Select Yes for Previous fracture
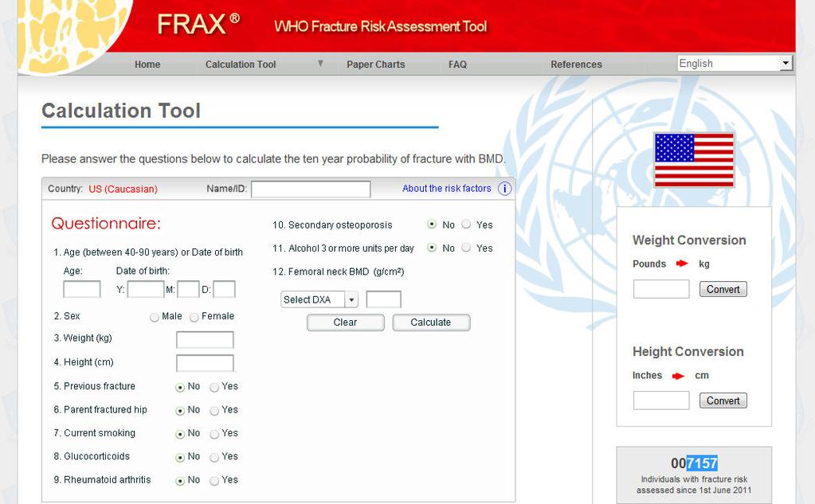This screenshot has height=504, width=815. point(214,387)
